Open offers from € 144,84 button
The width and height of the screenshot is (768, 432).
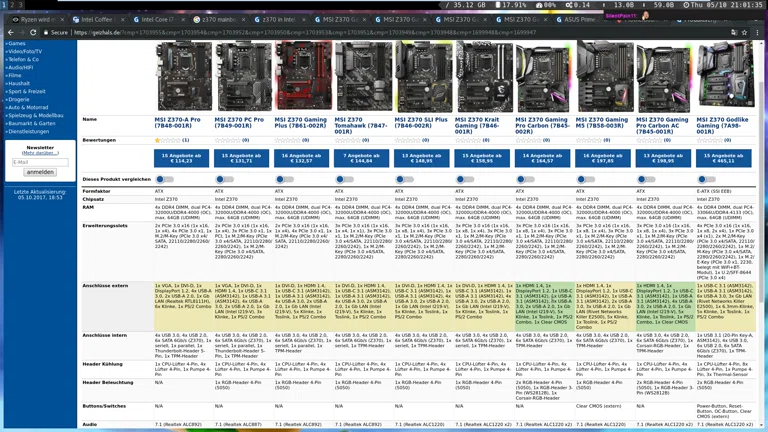(361, 158)
